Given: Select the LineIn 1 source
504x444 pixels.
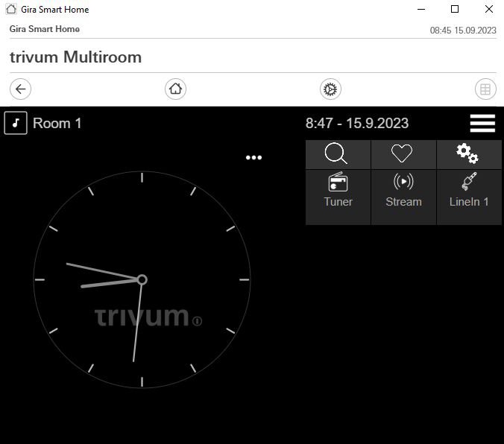Looking at the screenshot, I should 469,197.
